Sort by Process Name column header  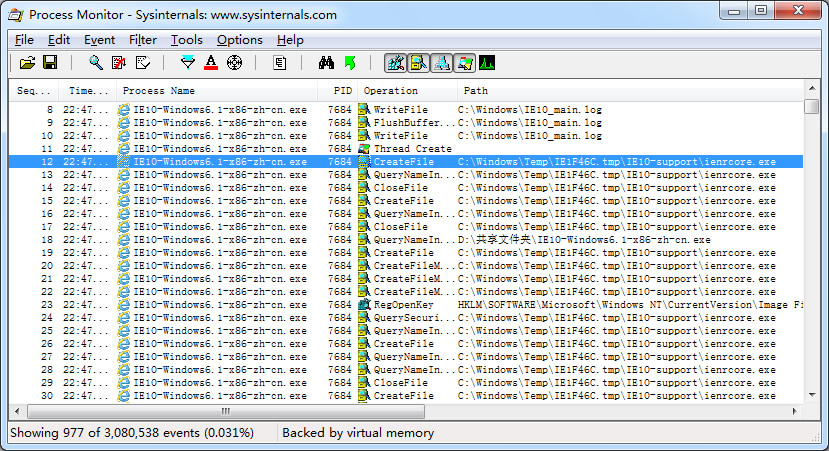point(217,90)
